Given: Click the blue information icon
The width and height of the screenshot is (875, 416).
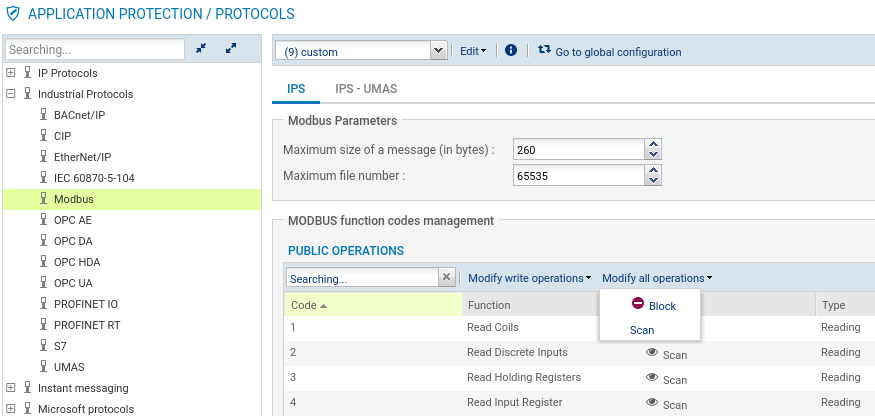Looking at the screenshot, I should coord(511,50).
